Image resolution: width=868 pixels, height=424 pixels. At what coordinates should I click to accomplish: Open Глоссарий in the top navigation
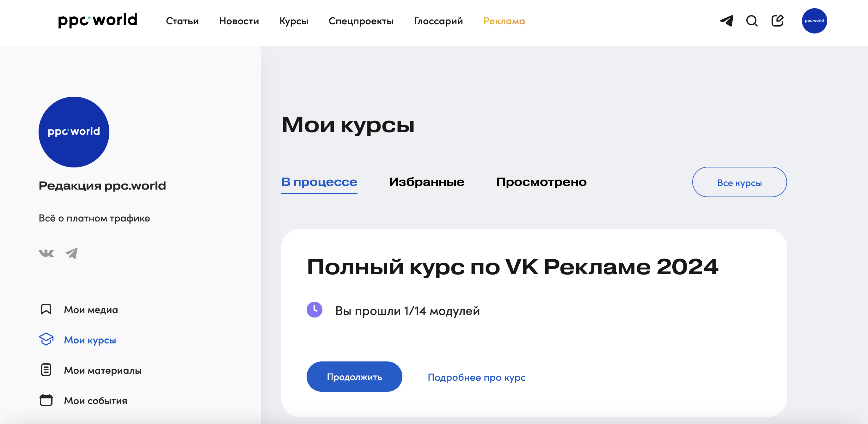click(x=438, y=21)
